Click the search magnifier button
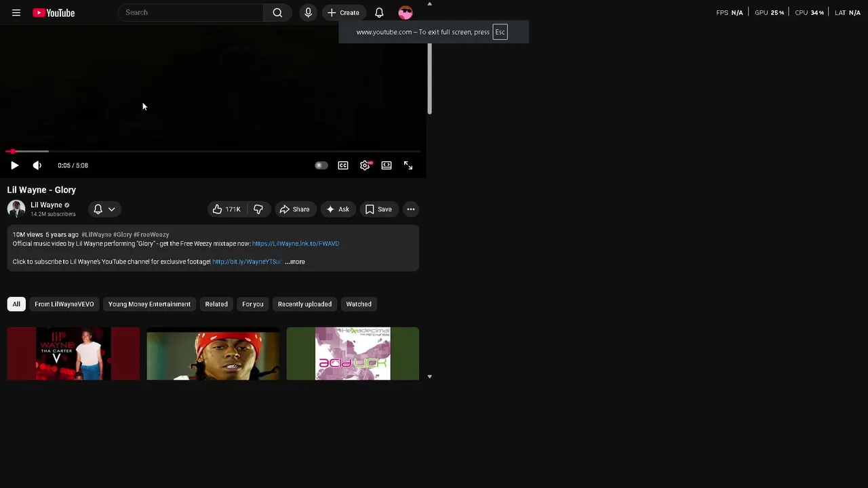Screen dimensions: 868x488 click(277, 13)
